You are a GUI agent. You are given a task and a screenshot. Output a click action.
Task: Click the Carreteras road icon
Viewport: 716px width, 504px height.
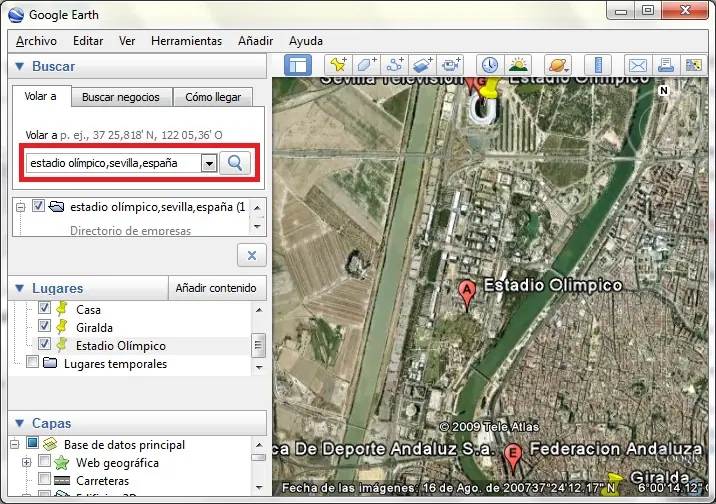(62, 481)
